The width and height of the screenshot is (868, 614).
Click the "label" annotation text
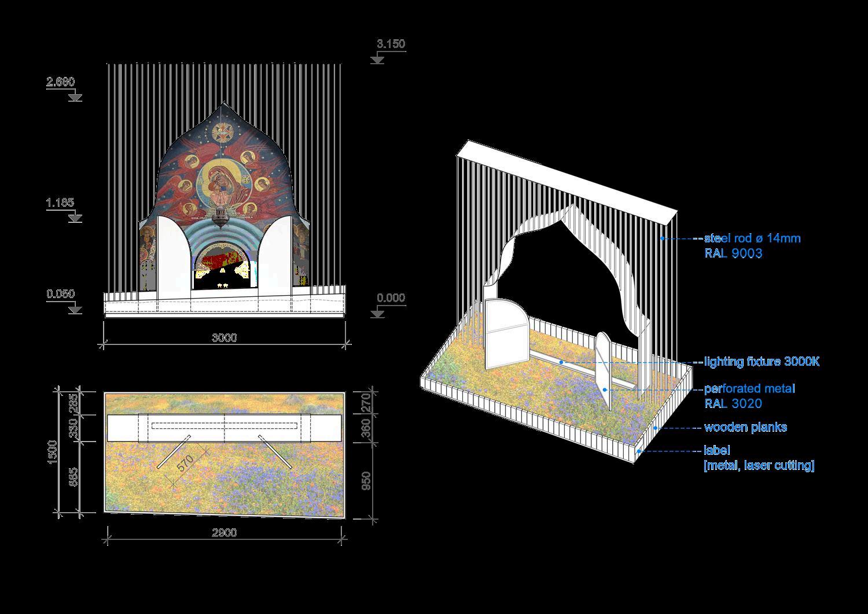(x=717, y=450)
